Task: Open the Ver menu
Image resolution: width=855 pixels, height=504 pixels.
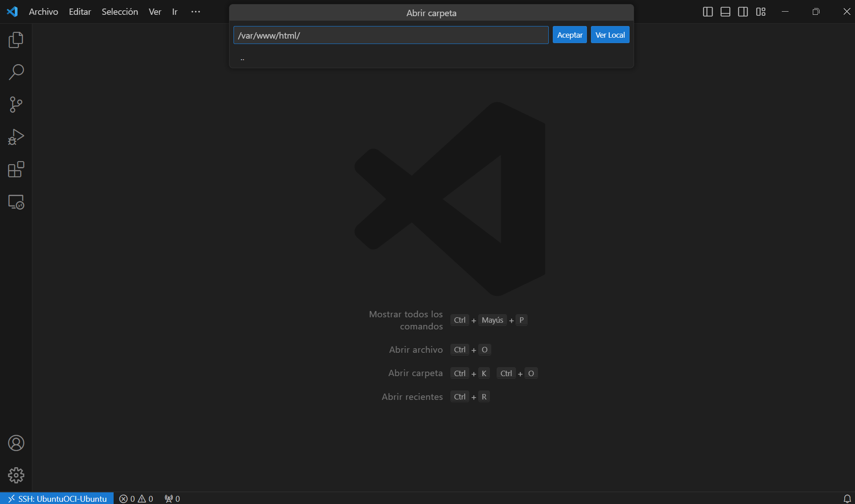Action: point(155,12)
